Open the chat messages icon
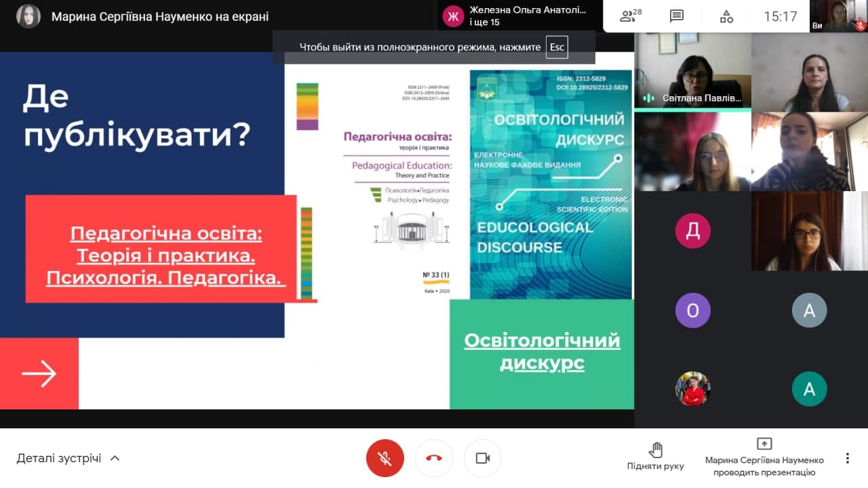This screenshot has height=488, width=868. 676,16
